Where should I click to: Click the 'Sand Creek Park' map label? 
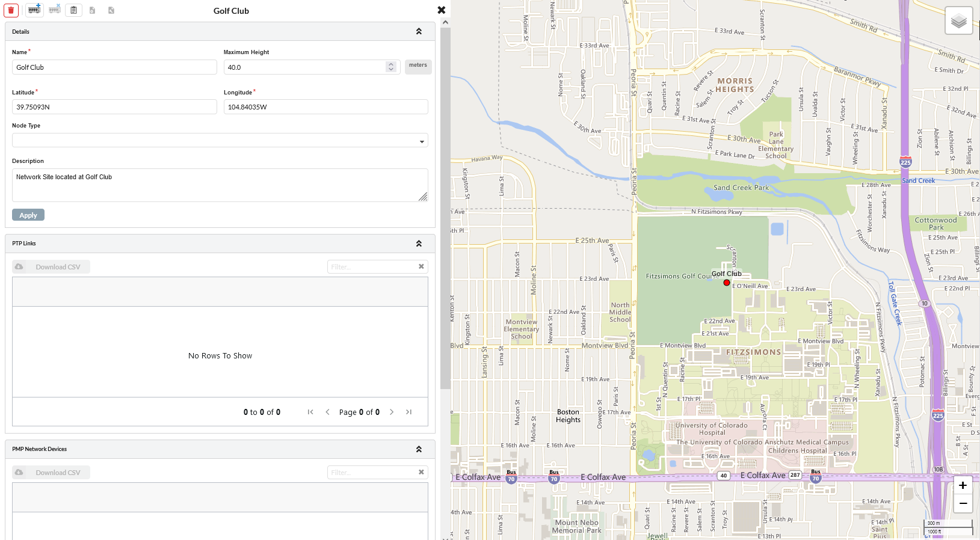[x=741, y=188]
